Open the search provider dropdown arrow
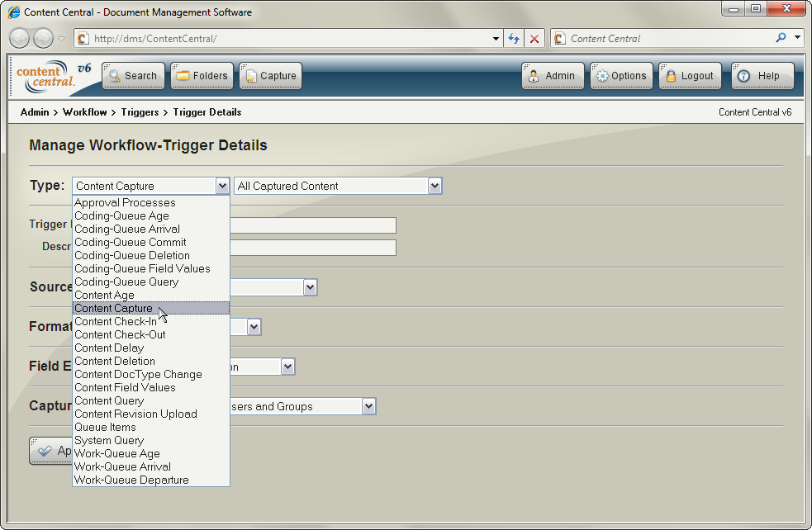Image resolution: width=812 pixels, height=530 pixels. (x=797, y=38)
